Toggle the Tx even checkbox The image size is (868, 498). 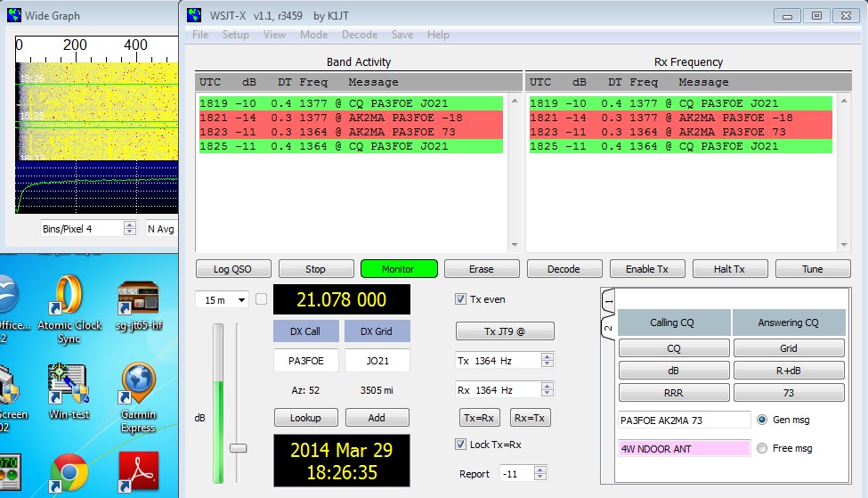(460, 299)
